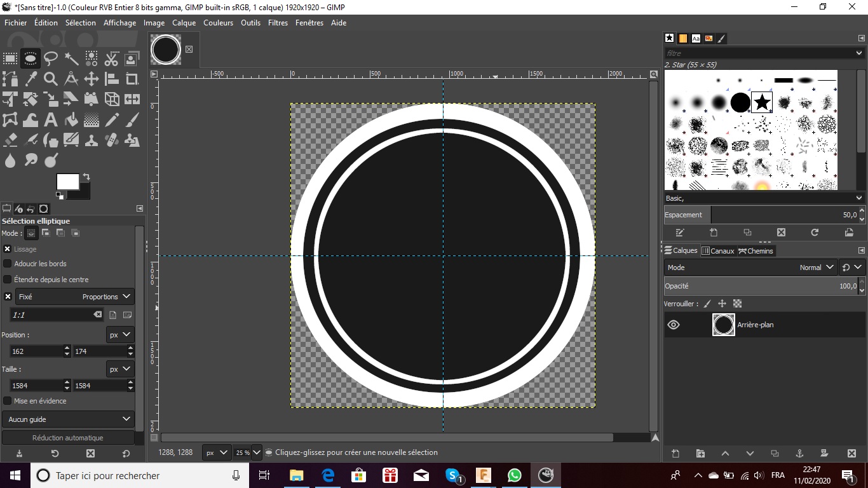
Task: Check Étendre depuis le centre
Action: (x=8, y=280)
